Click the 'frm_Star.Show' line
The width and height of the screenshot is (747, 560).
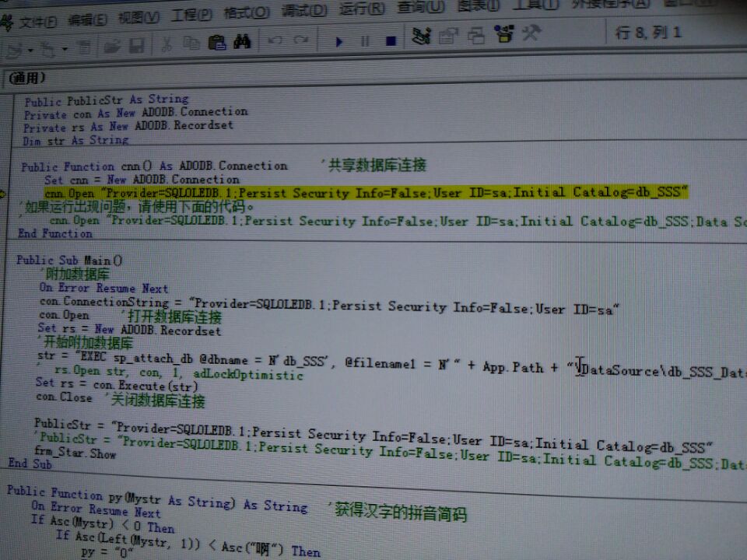tap(75, 452)
